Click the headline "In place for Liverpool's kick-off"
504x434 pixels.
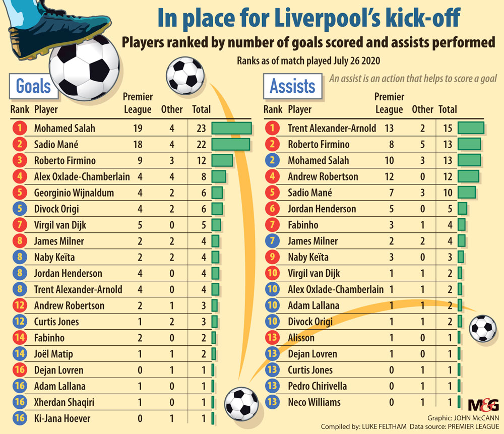point(308,19)
